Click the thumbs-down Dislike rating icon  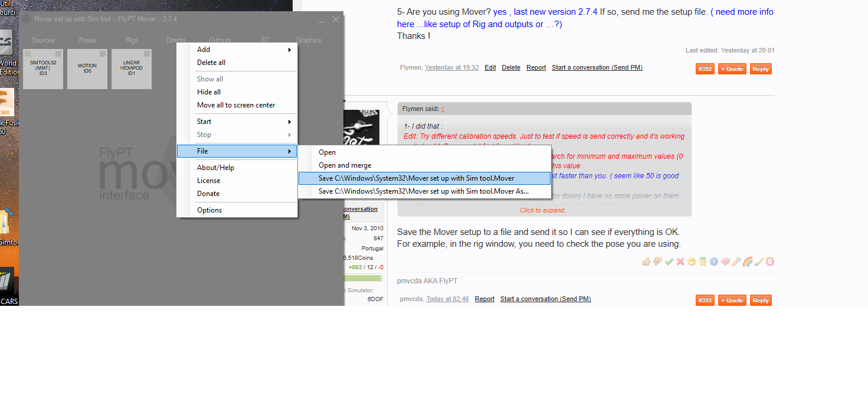[x=657, y=262]
